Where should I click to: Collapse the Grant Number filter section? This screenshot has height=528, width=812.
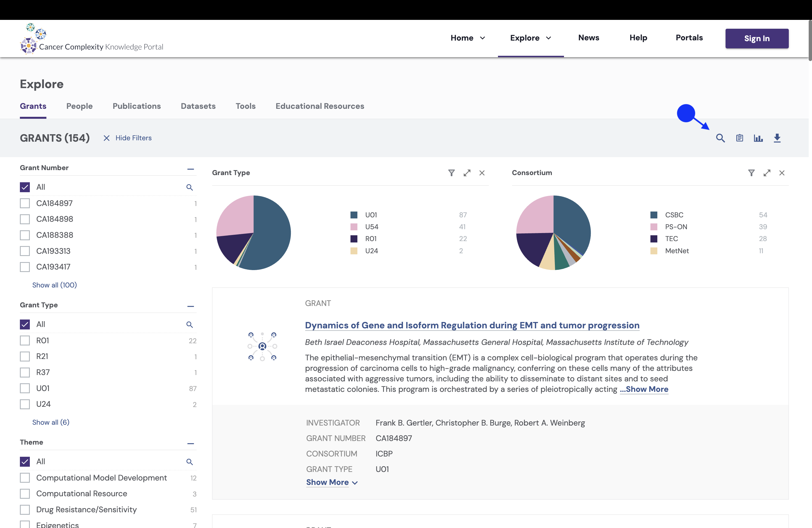point(190,169)
